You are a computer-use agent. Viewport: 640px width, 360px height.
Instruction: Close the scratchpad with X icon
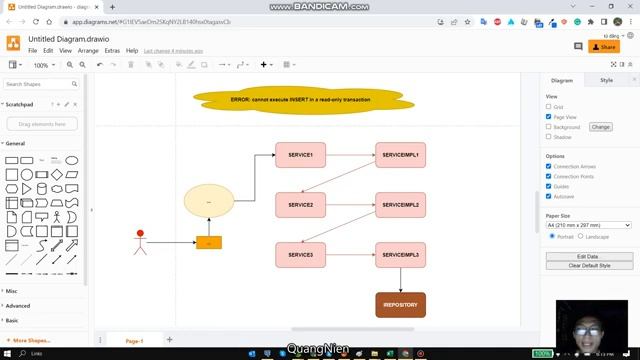[75, 104]
